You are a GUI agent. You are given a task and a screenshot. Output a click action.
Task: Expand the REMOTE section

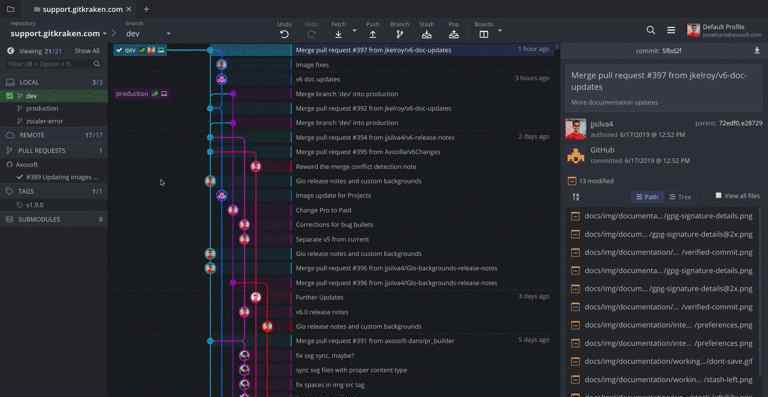pyautogui.click(x=54, y=135)
